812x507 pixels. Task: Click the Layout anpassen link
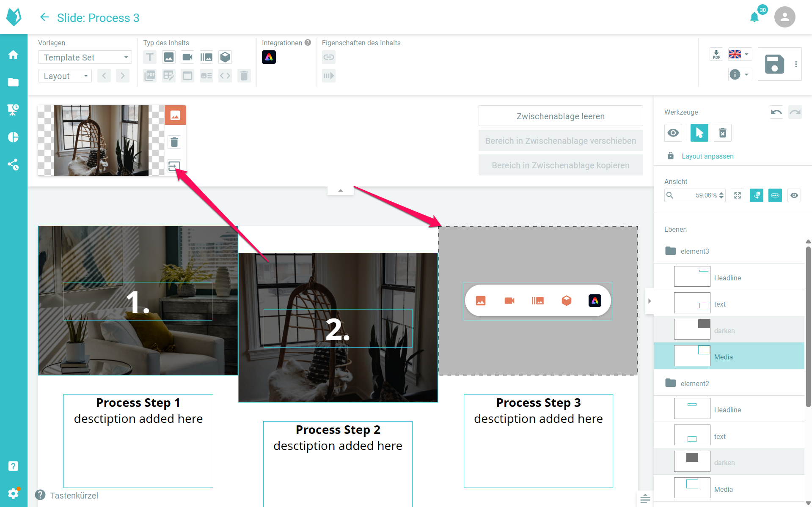[x=707, y=156]
